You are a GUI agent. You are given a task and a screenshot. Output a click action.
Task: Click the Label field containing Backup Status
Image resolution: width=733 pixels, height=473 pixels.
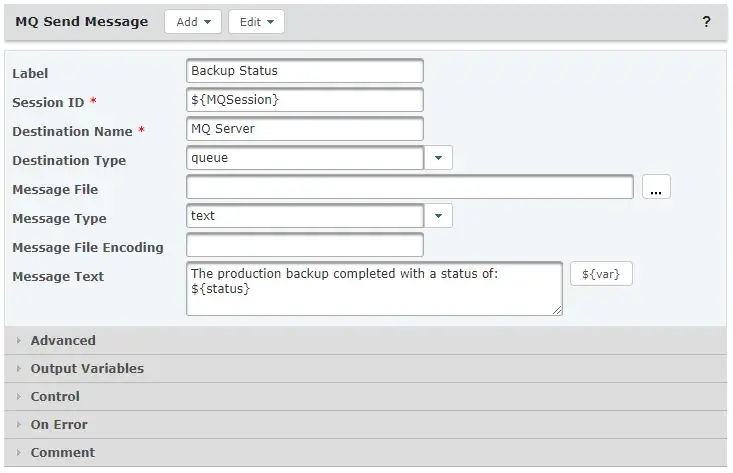pyautogui.click(x=305, y=72)
